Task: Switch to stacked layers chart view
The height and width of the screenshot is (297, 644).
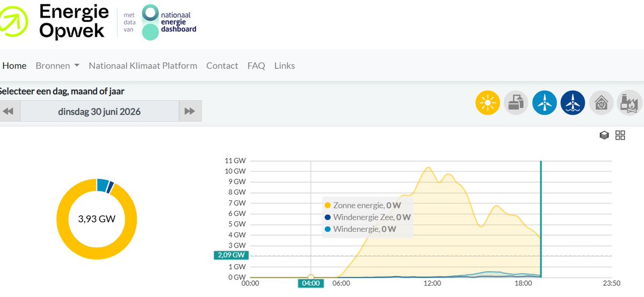Action: click(604, 135)
